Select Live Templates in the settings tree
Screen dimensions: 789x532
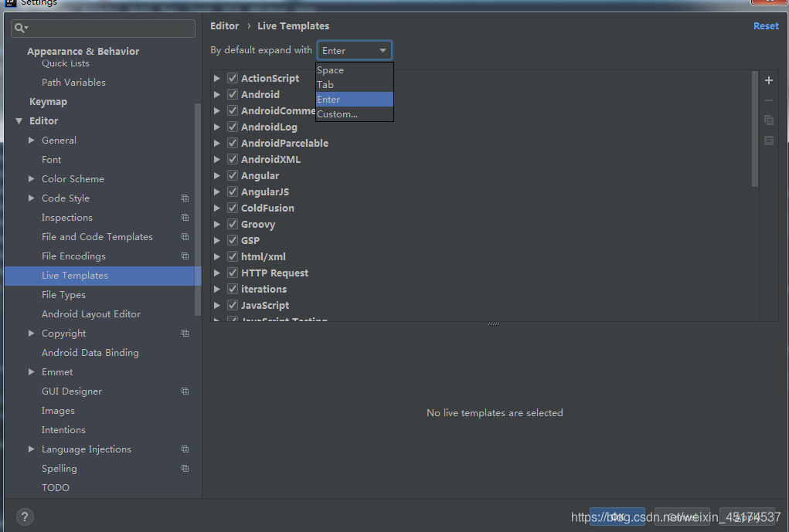[103, 276]
